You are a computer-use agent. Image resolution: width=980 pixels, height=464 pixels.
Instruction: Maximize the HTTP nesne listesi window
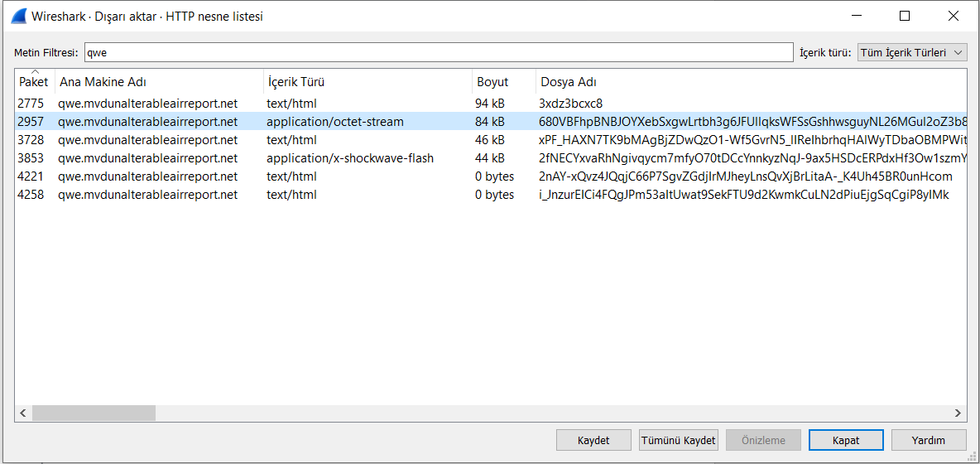[905, 17]
